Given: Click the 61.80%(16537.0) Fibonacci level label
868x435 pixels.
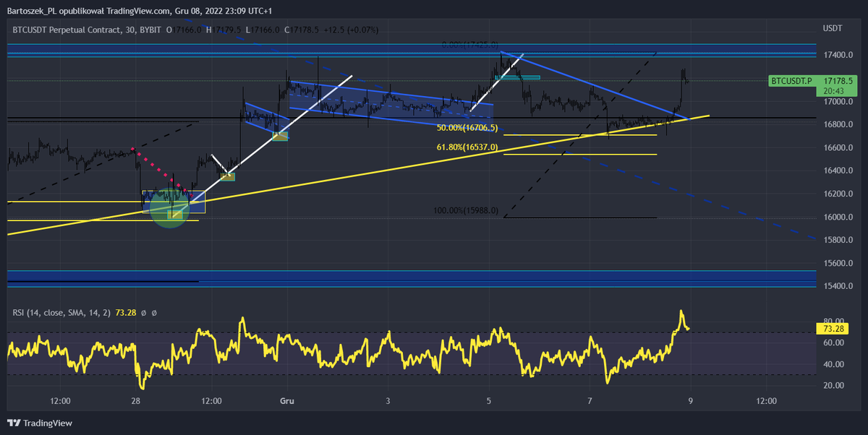Looking at the screenshot, I should pos(467,147).
